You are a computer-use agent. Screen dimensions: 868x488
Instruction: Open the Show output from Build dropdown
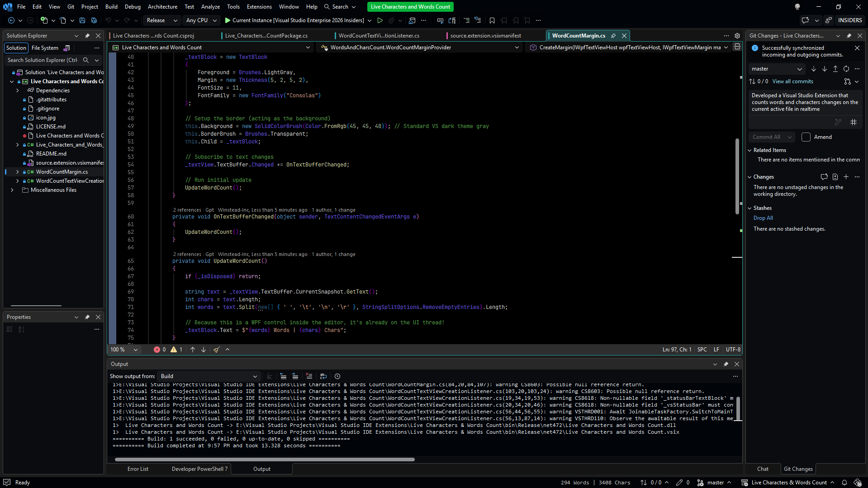tap(208, 376)
